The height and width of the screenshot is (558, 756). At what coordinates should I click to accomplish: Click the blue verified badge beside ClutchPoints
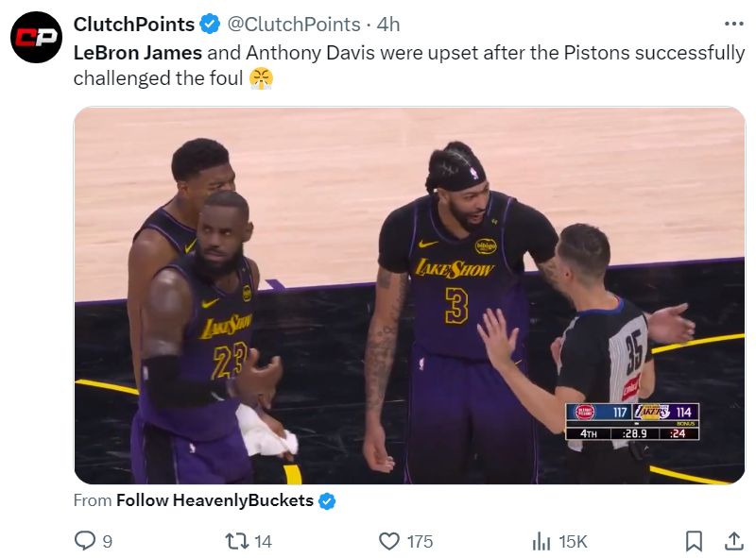pyautogui.click(x=211, y=25)
